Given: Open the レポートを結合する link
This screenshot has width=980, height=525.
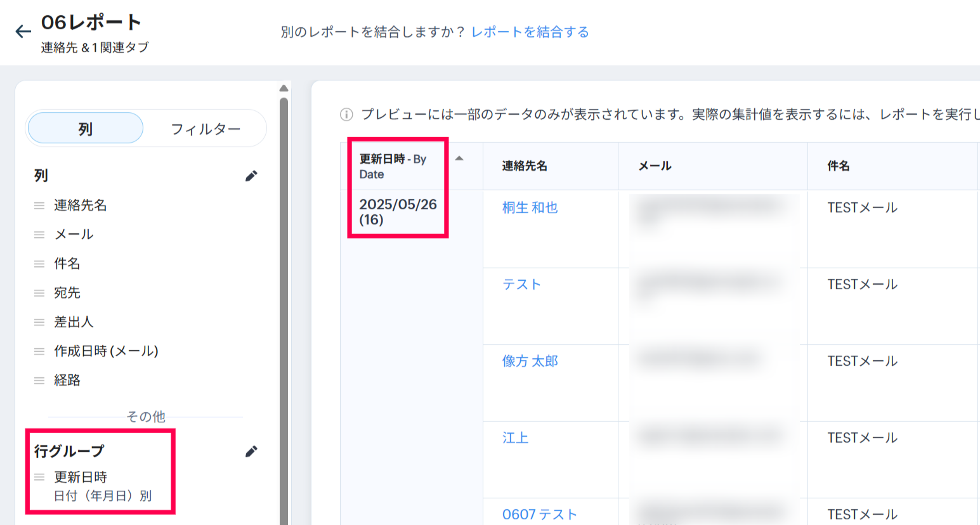Looking at the screenshot, I should pos(530,32).
